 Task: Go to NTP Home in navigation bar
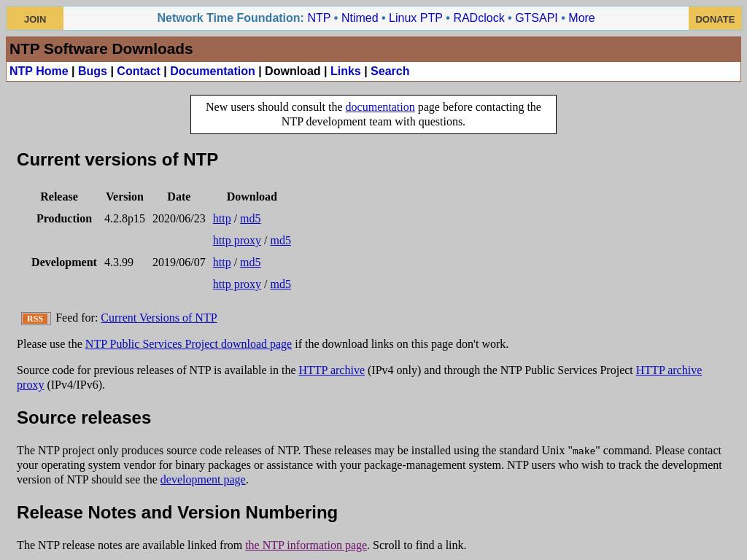(x=39, y=71)
